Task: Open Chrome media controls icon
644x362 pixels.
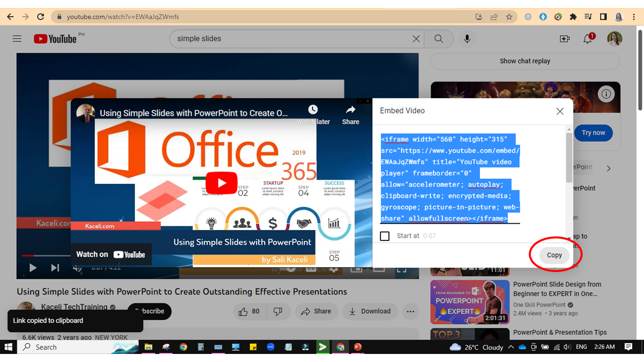Action: [x=588, y=17]
